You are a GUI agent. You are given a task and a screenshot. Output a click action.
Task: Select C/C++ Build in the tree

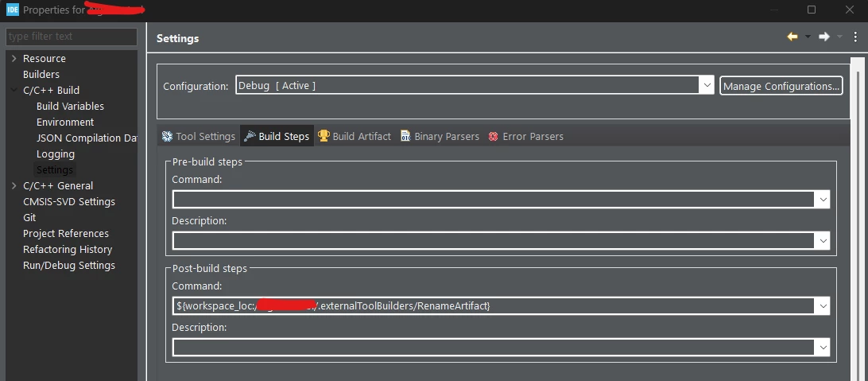51,90
